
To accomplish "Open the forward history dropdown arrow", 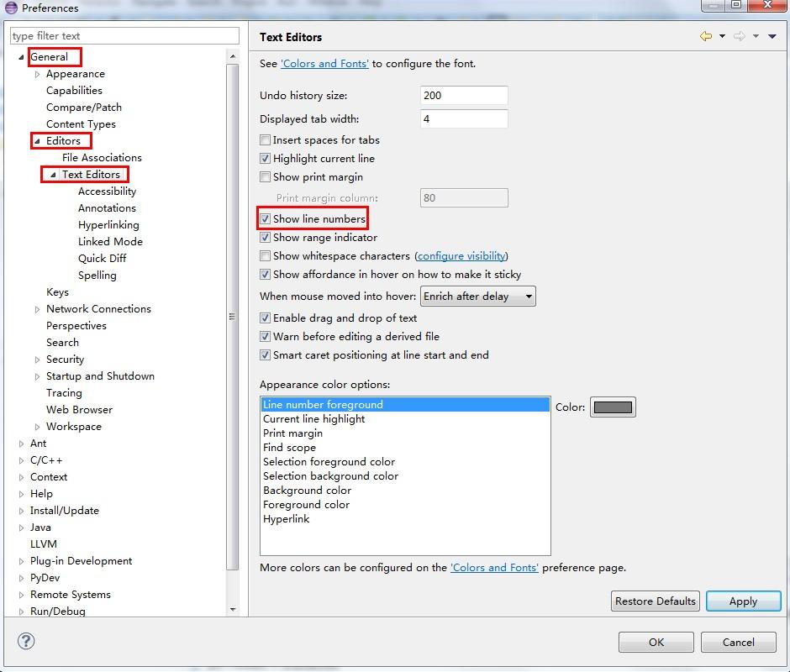I will point(756,36).
